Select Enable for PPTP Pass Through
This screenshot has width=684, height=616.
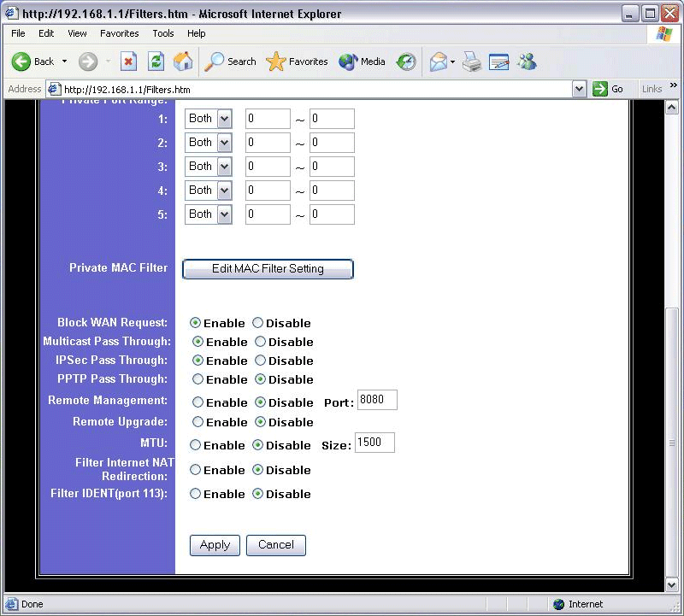pyautogui.click(x=198, y=378)
